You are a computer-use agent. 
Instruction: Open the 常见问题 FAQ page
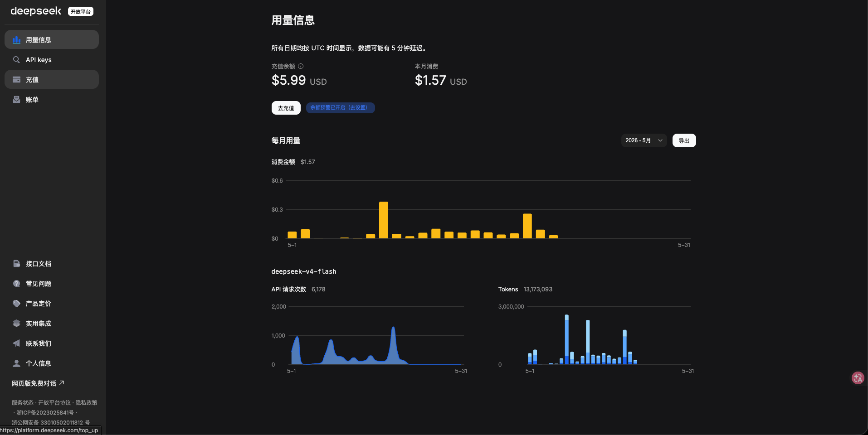coord(52,284)
